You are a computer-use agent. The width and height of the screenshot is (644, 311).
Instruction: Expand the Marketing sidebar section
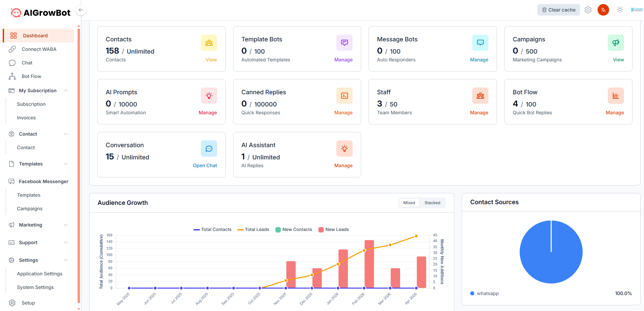30,225
